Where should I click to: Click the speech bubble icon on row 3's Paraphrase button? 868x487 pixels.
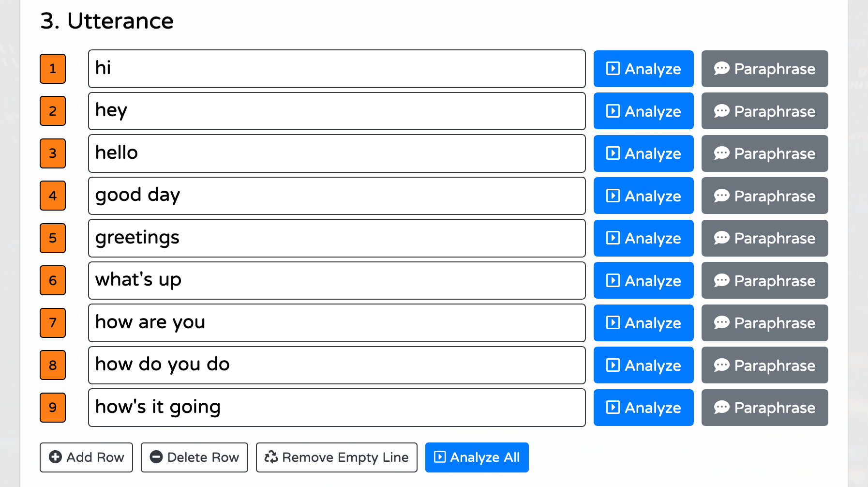point(722,153)
